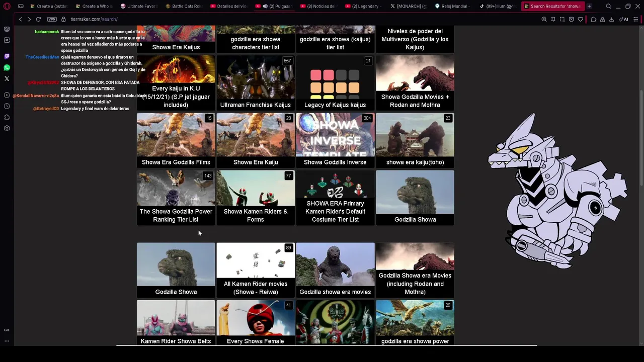
Task: Open the ad blocker shield icon
Action: point(571,19)
